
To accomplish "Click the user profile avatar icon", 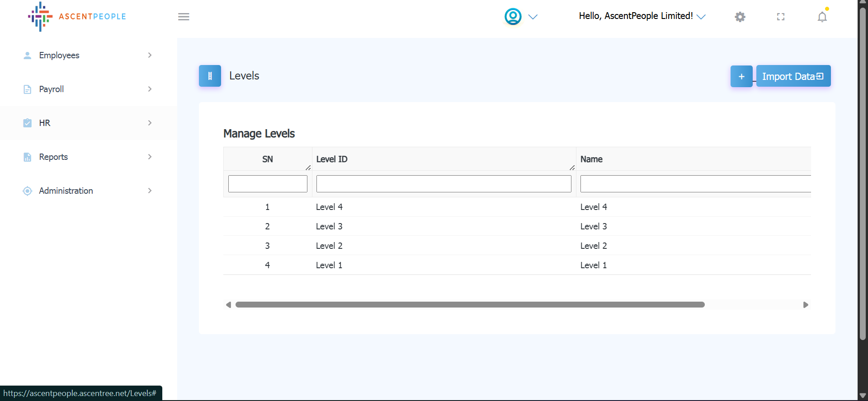I will coord(513,17).
